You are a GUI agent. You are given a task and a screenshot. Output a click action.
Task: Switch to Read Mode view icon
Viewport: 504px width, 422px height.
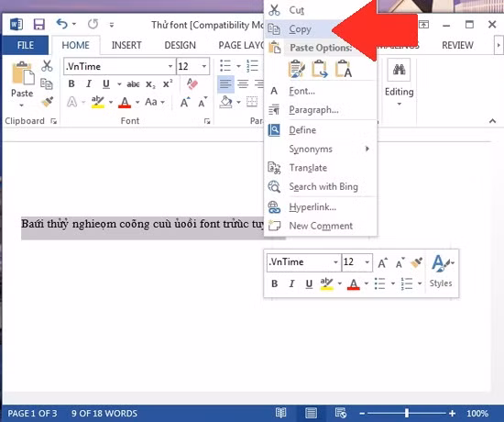280,413
